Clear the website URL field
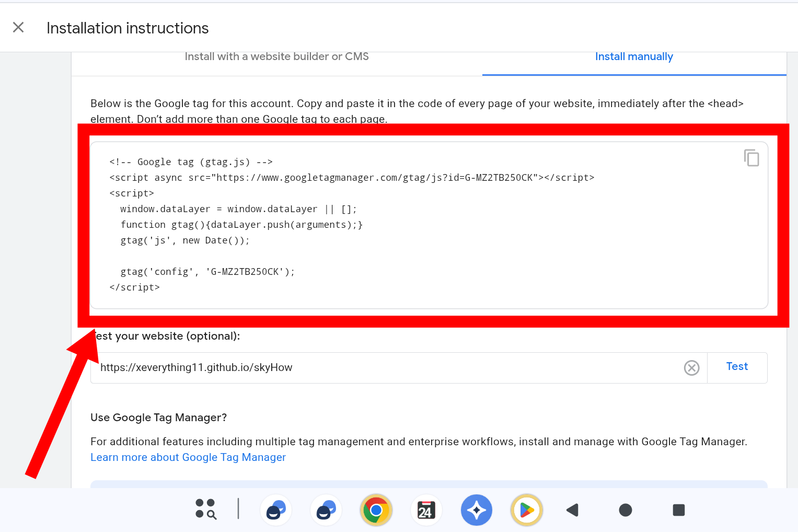This screenshot has width=798, height=532. (x=691, y=368)
